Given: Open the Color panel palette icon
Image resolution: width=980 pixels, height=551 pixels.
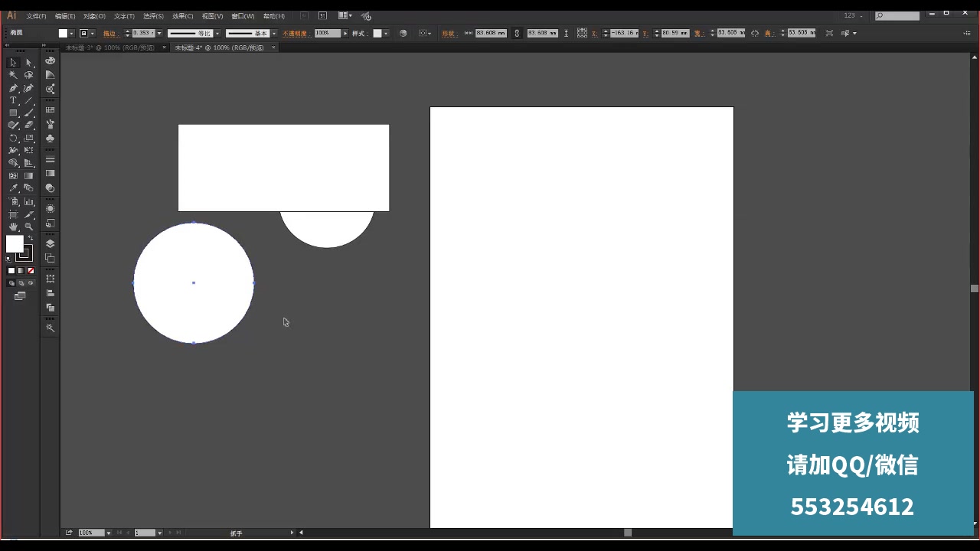Looking at the screenshot, I should coord(50,60).
